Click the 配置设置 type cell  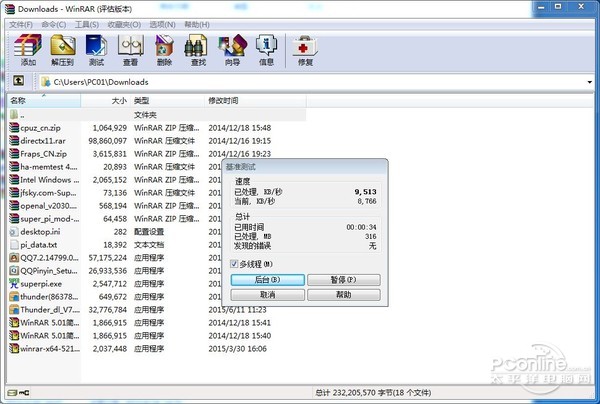[149, 232]
